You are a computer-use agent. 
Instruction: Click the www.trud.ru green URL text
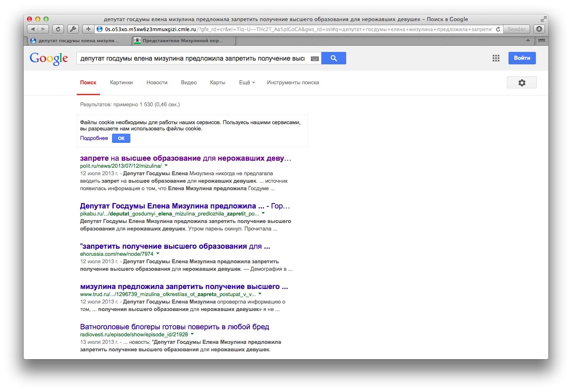(x=168, y=294)
